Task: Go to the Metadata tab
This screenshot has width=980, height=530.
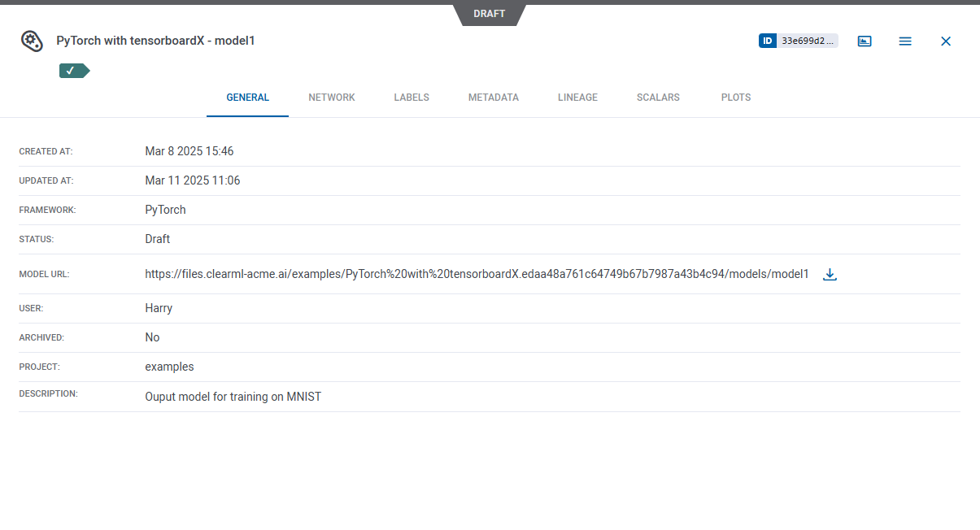Action: (493, 98)
